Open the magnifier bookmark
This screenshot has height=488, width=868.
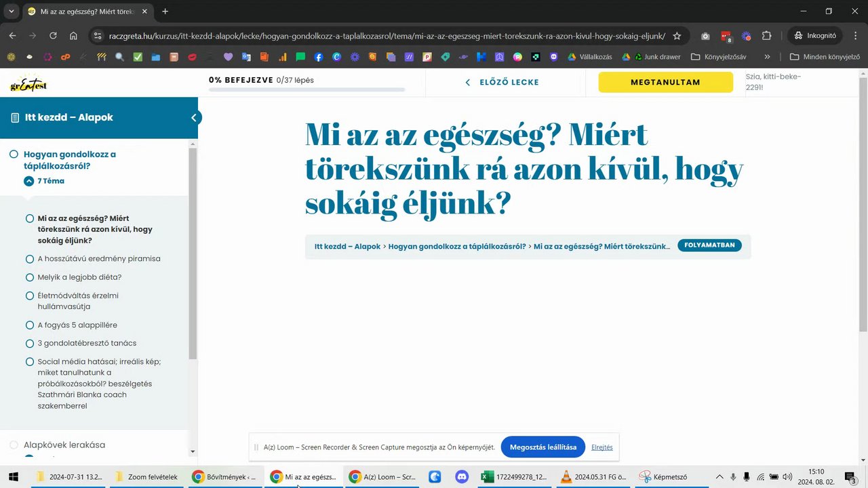(x=119, y=57)
